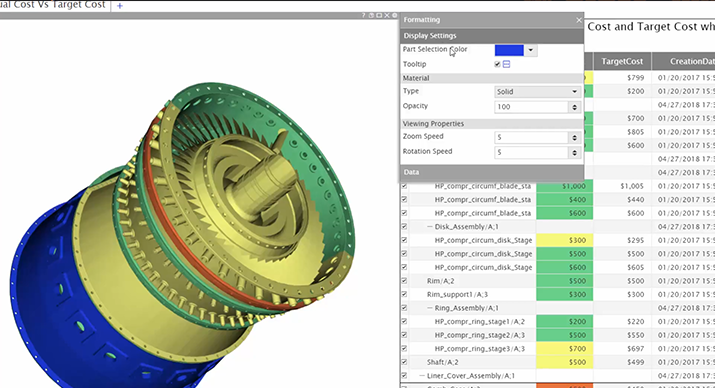This screenshot has width=715, height=388.
Task: Adjust Rotation Speed with its spinner arrows
Action: 575,152
